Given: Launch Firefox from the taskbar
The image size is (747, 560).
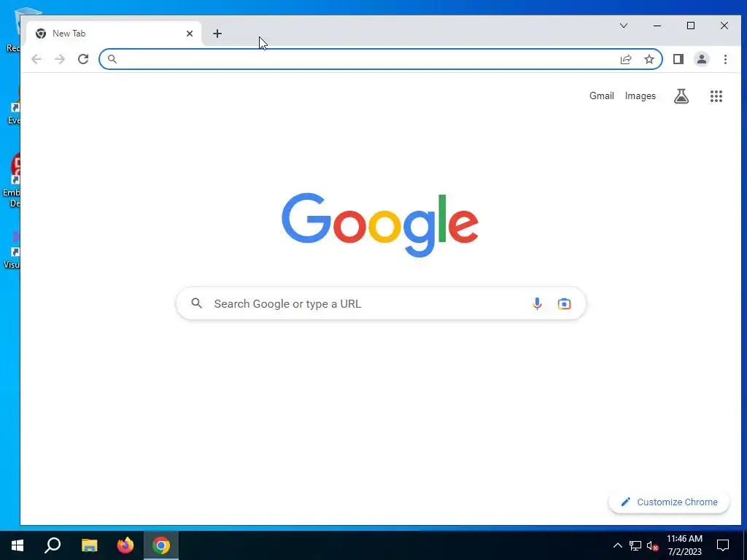Looking at the screenshot, I should (125, 545).
